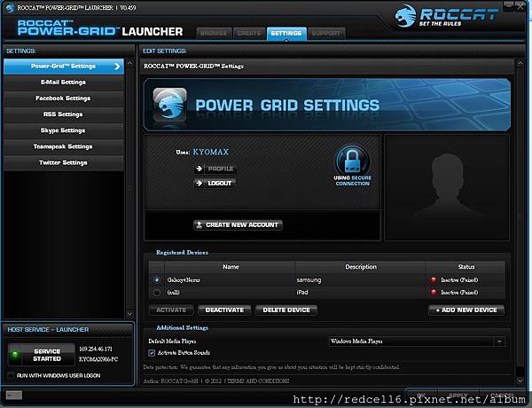Viewport: 532px width, 408px height.
Task: Select the Galaxy Nexus device radio button
Action: pos(157,280)
